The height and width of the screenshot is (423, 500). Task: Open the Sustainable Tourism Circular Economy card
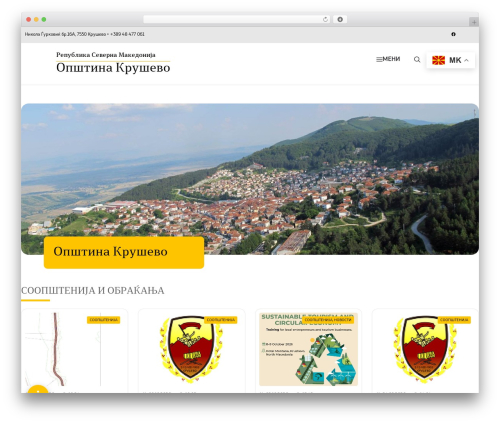pos(308,351)
